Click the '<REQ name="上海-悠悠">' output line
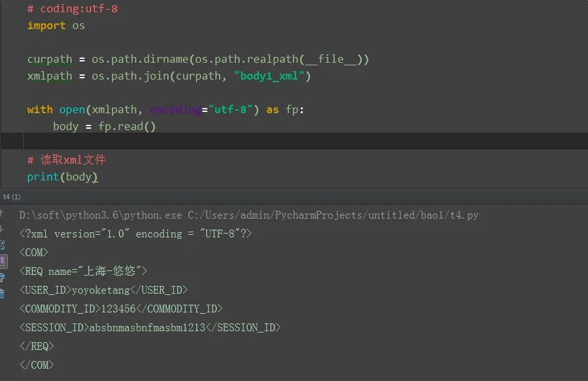This screenshot has height=381, width=588. (x=83, y=271)
